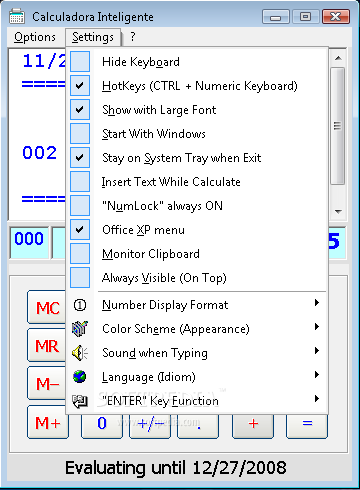Click the Color Scheme palette icon
This screenshot has height=490, width=360.
[80, 329]
